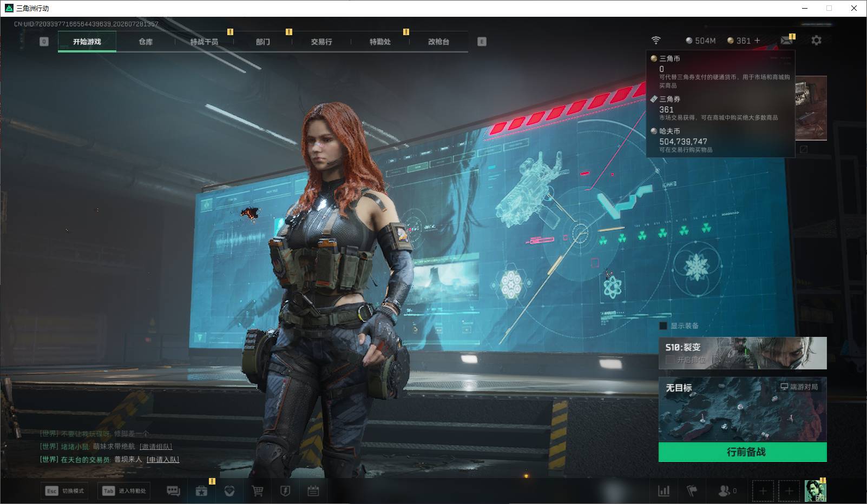Click the 504M 哈夫币 balance

click(x=701, y=41)
